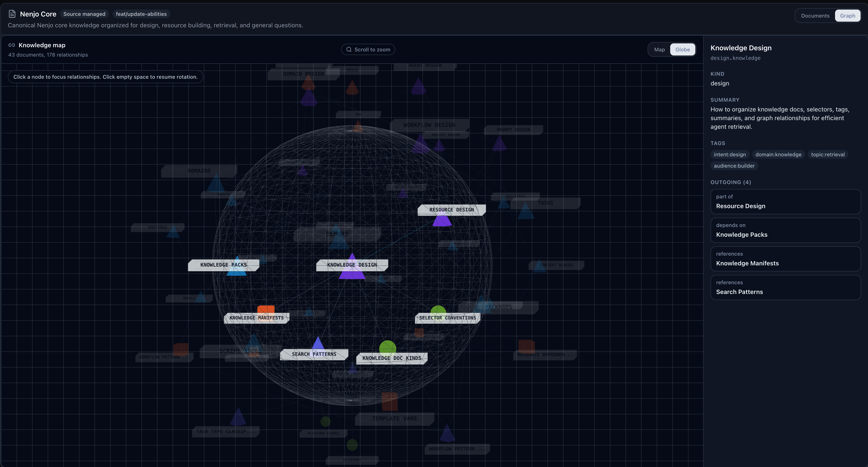Click the Knowledge Design panel heading
The image size is (868, 467).
(741, 48)
